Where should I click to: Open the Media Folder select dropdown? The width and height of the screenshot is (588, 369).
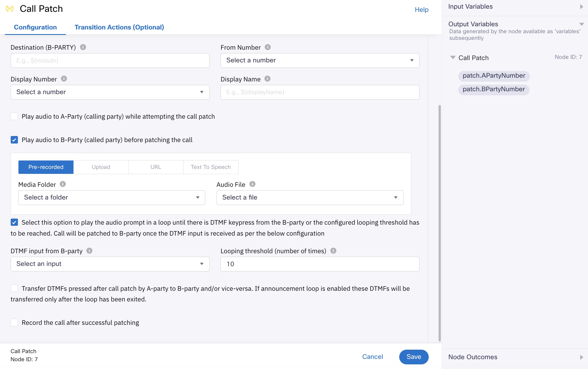112,197
